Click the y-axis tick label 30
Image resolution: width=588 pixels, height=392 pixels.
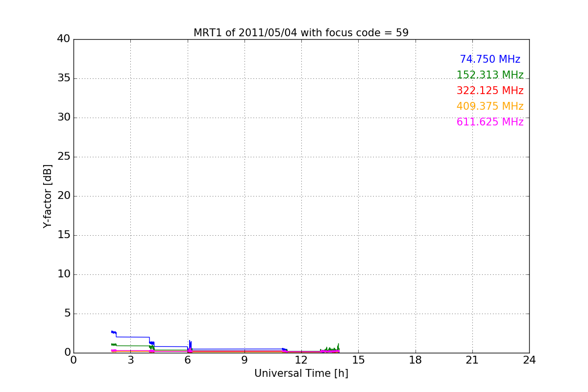64,118
